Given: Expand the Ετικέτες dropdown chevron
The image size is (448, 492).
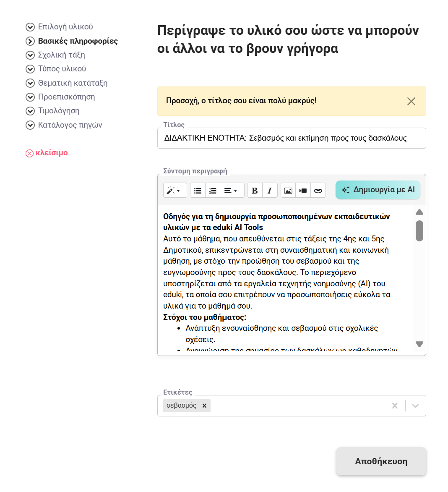Looking at the screenshot, I should (x=415, y=406).
